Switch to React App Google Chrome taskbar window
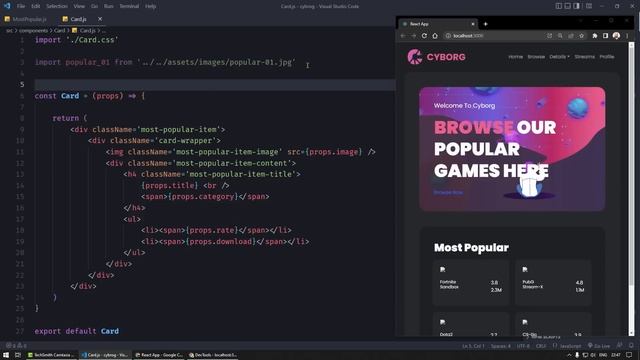 click(160, 355)
